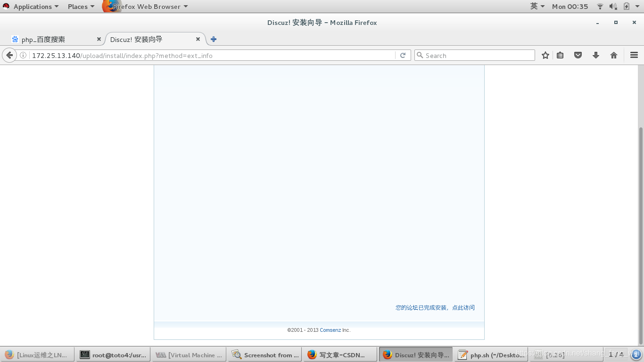Minimize the Firefox window

598,23
